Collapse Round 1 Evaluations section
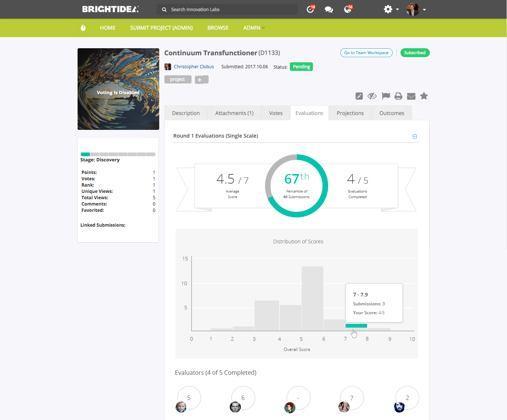This screenshot has width=507, height=420. point(415,137)
